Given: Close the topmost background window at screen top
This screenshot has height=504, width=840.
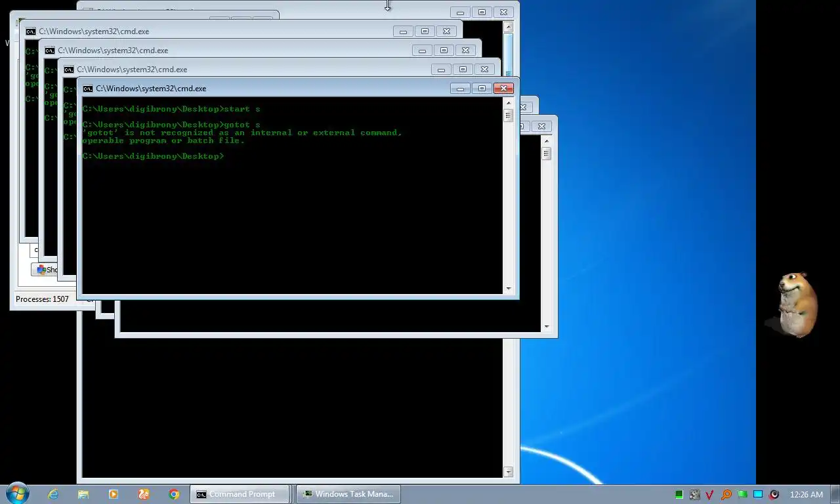Looking at the screenshot, I should coord(503,12).
